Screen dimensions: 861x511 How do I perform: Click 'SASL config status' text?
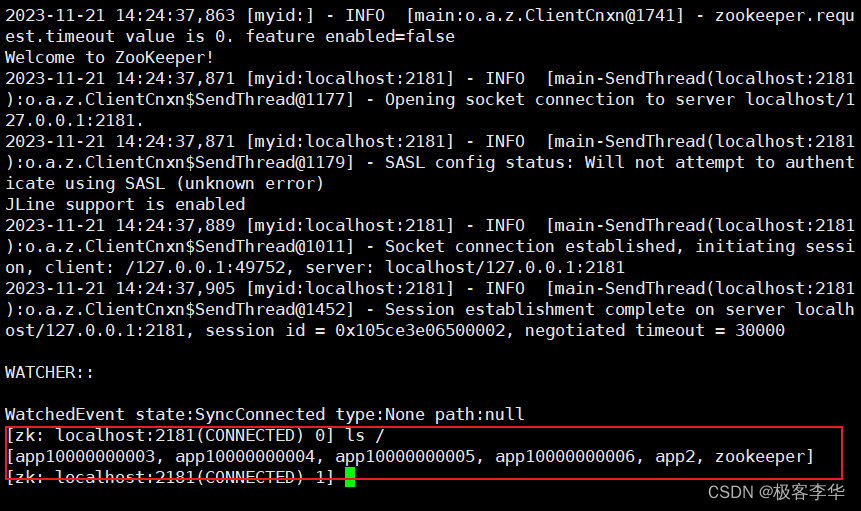pyautogui.click(x=476, y=162)
